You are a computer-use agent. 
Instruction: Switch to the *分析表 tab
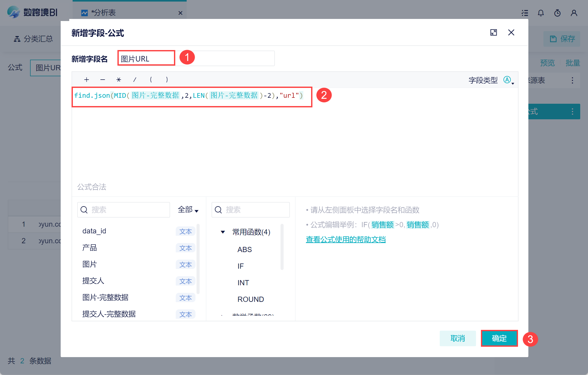point(104,13)
